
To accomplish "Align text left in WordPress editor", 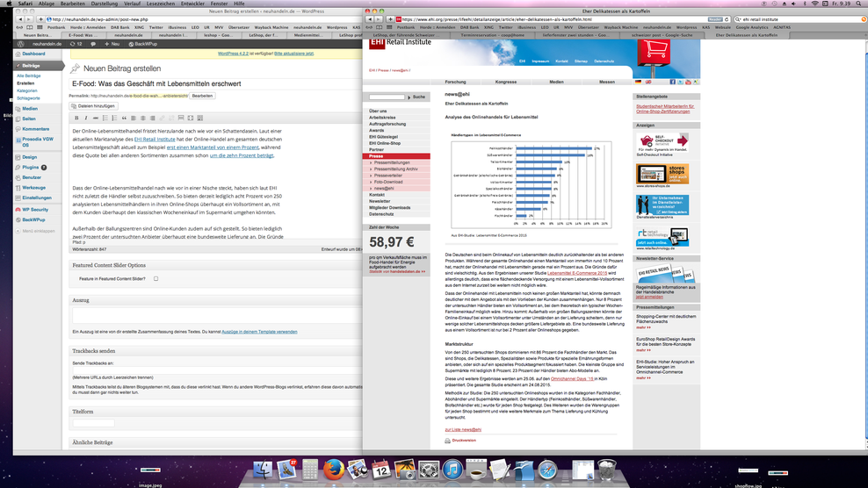I will (134, 118).
